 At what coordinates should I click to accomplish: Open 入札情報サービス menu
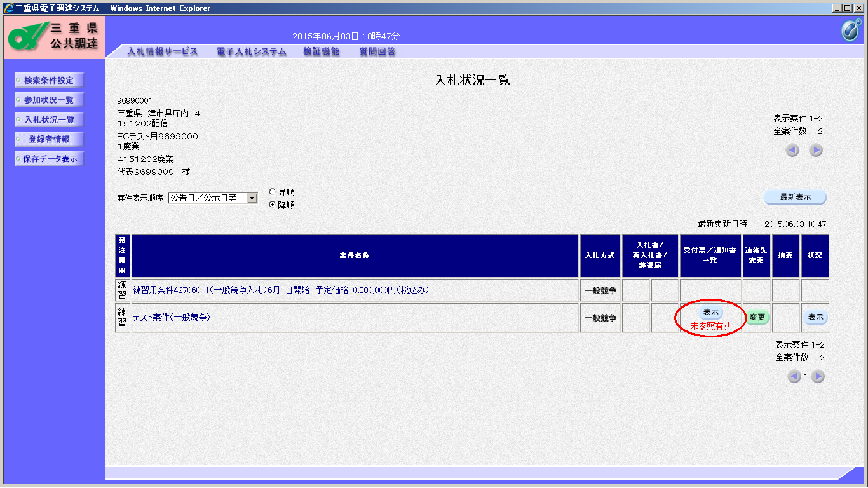[163, 51]
